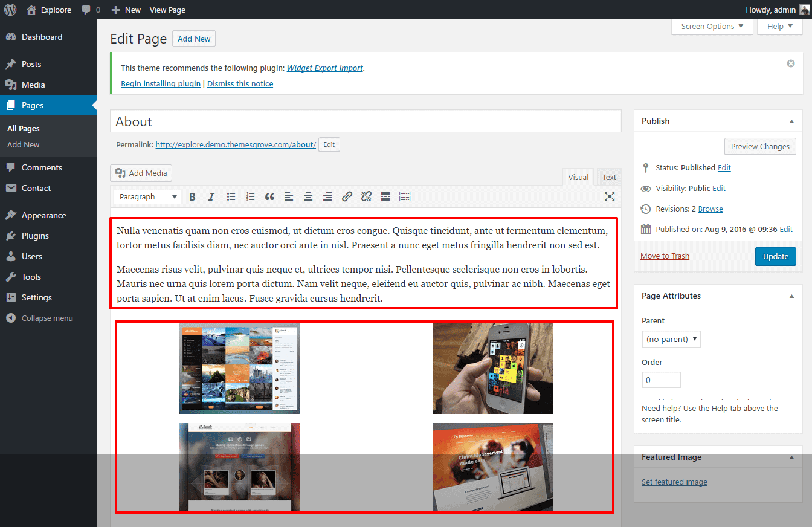
Task: Apply blockquote formatting
Action: [x=269, y=196]
